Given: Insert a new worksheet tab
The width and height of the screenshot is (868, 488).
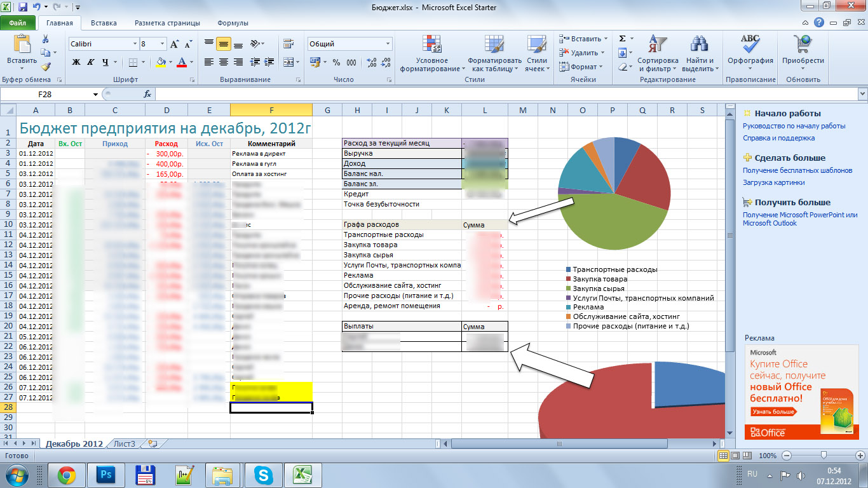Looking at the screenshot, I should pos(151,444).
